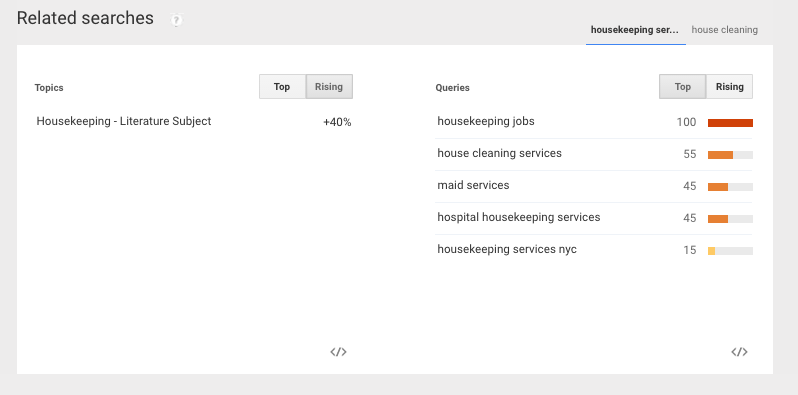
Task: Click the 100 score value
Action: (x=687, y=122)
